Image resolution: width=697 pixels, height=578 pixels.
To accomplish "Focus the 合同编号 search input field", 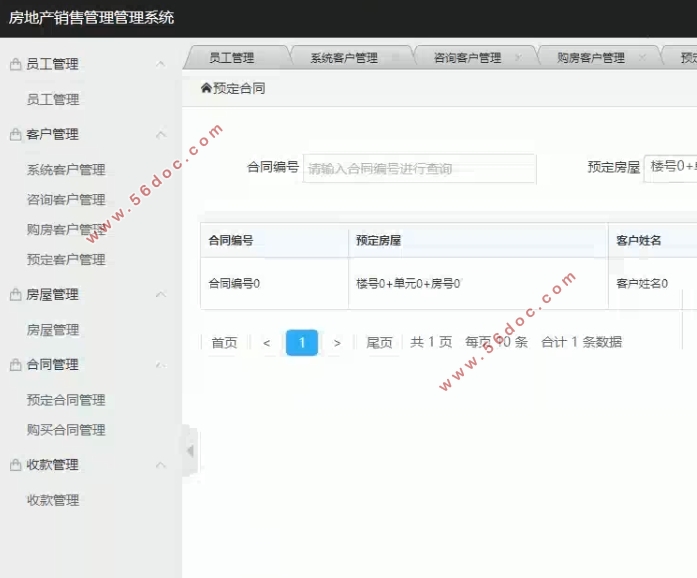I will click(x=420, y=169).
